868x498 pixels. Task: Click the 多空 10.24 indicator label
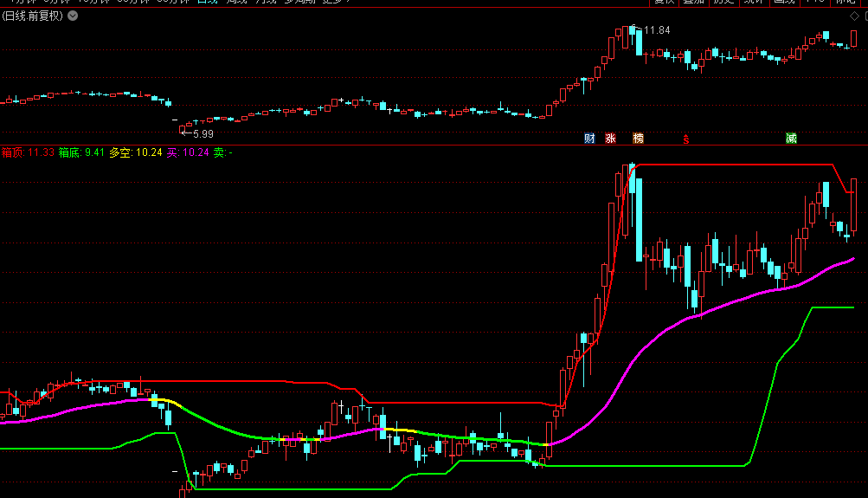[136, 152]
